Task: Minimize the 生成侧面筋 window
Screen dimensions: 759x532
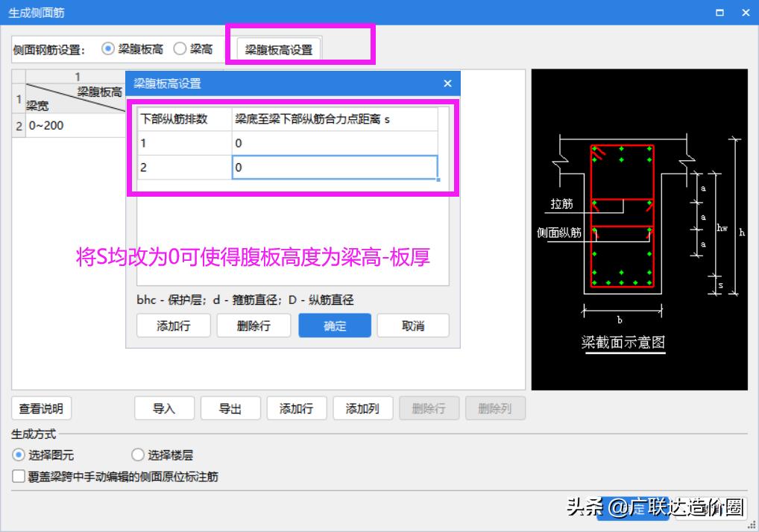Action: 719,12
